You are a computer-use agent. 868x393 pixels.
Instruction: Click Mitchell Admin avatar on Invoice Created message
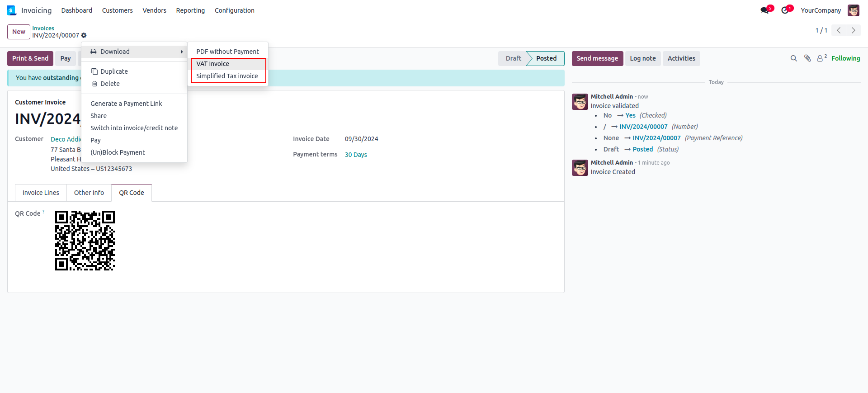coord(580,168)
